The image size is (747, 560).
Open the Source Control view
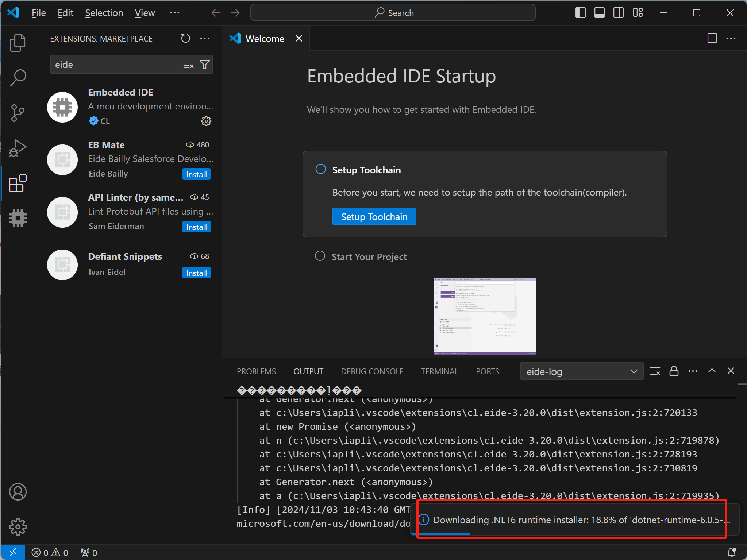18,113
